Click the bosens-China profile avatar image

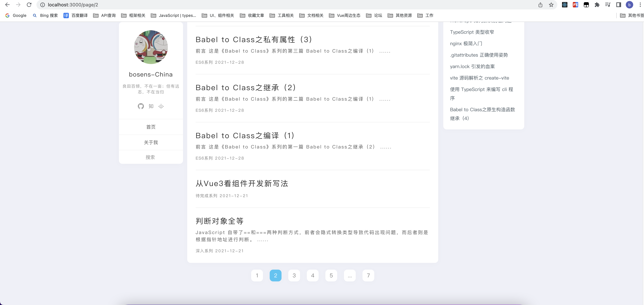151,47
